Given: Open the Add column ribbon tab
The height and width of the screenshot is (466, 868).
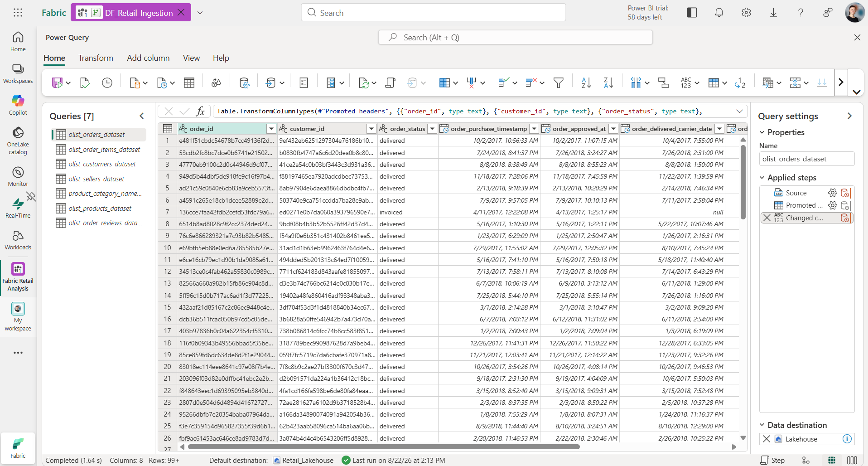Looking at the screenshot, I should (148, 58).
